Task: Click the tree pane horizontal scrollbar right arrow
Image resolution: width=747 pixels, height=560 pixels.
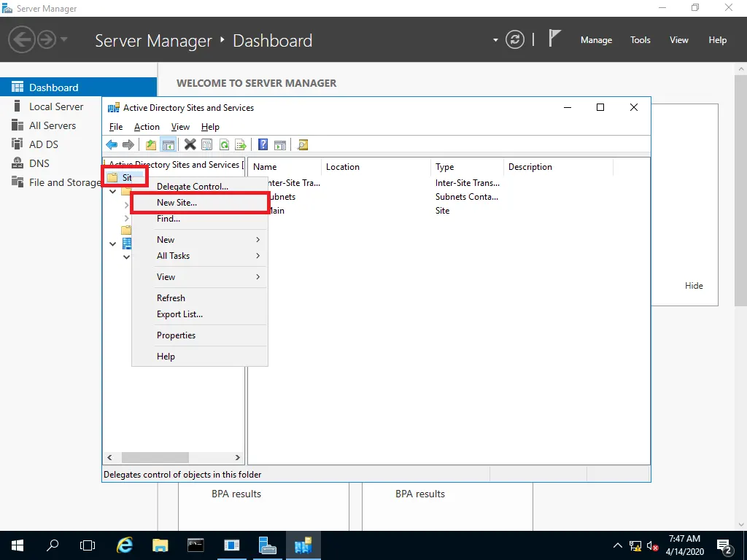Action: [237, 458]
